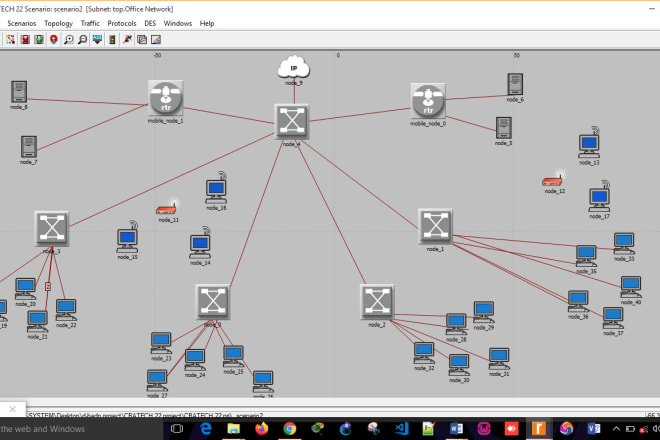
Task: Click the traffic light simulation icon
Action: [112, 40]
